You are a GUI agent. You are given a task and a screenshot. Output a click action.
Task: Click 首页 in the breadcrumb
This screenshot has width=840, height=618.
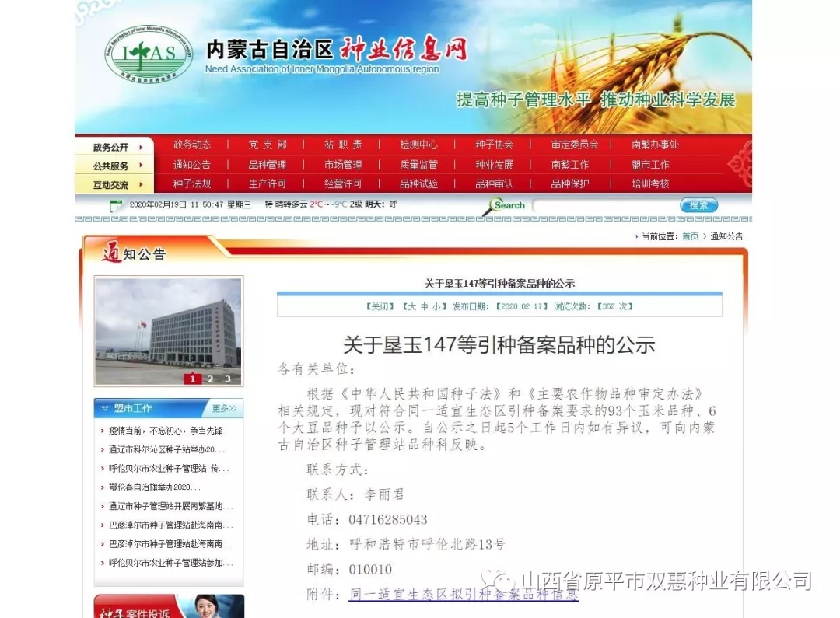pyautogui.click(x=690, y=236)
